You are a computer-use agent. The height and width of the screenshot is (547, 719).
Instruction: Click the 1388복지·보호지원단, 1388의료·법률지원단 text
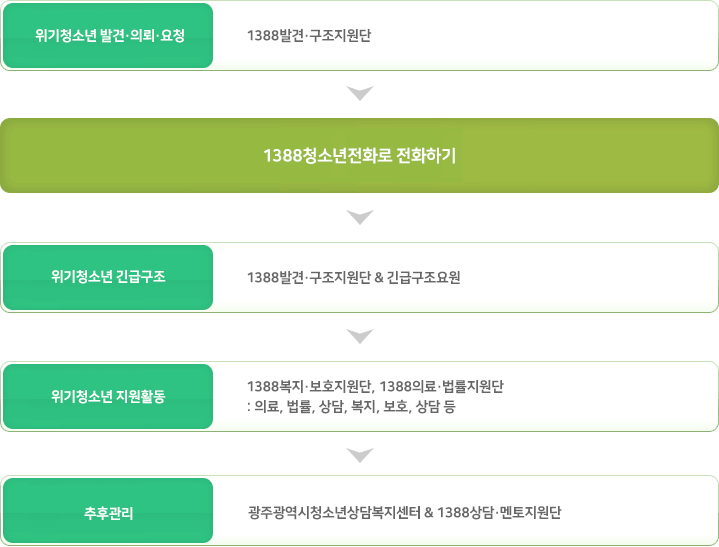click(375, 387)
